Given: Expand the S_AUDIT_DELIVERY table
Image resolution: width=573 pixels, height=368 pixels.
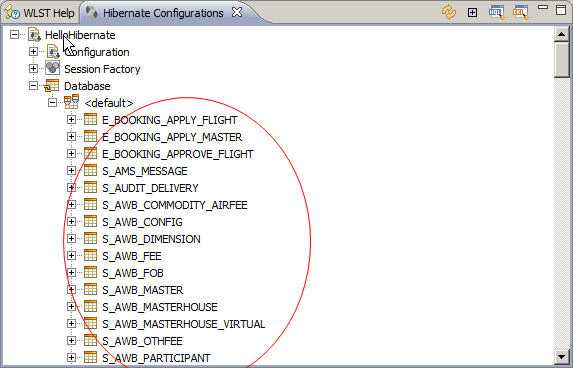Looking at the screenshot, I should click(71, 187).
